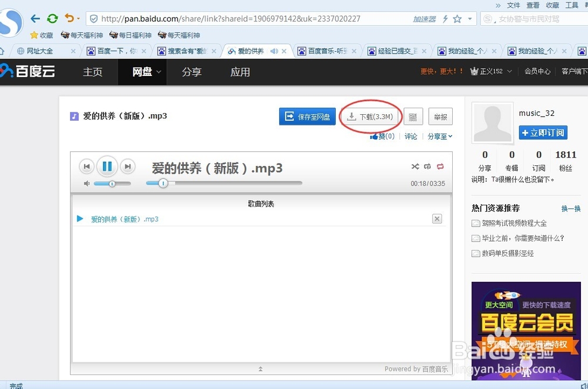Open the dropdown arrow beside the star icon
This screenshot has height=389, width=588.
pyautogui.click(x=469, y=19)
